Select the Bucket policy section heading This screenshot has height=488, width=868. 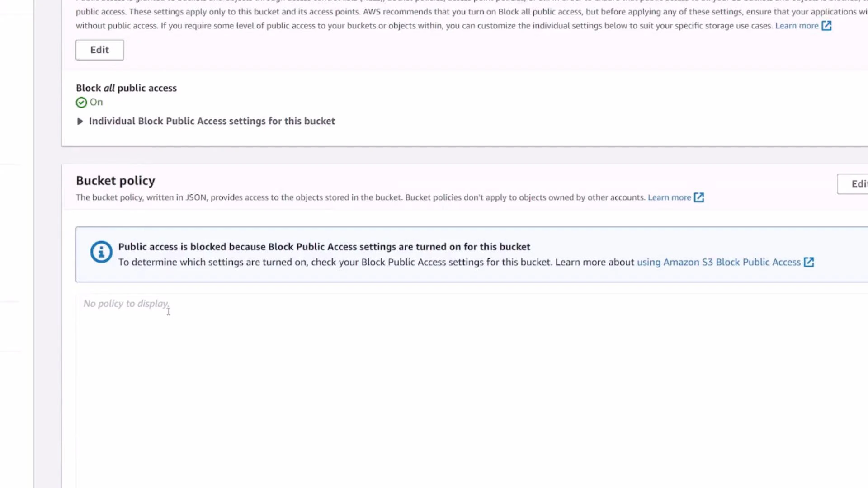click(x=115, y=180)
